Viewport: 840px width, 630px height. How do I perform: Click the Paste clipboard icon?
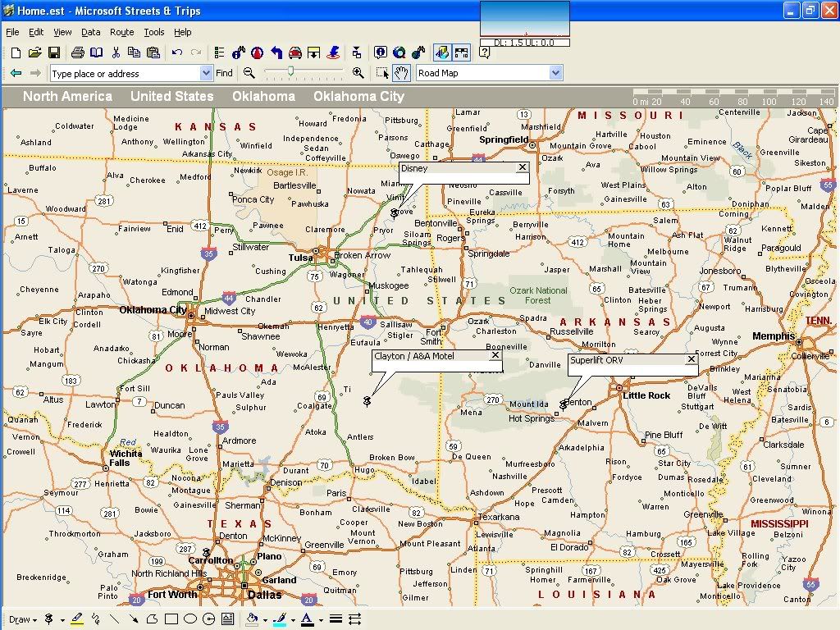[153, 52]
